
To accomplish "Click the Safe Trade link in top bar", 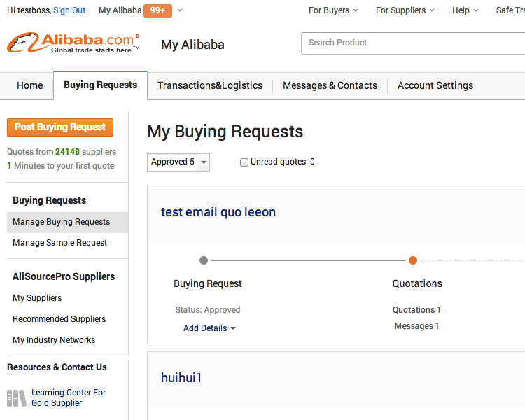I will pos(510,10).
